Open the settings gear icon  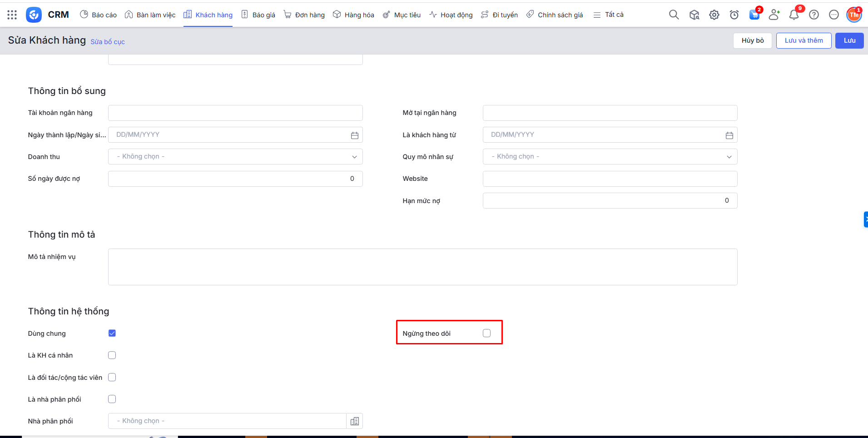click(x=714, y=15)
